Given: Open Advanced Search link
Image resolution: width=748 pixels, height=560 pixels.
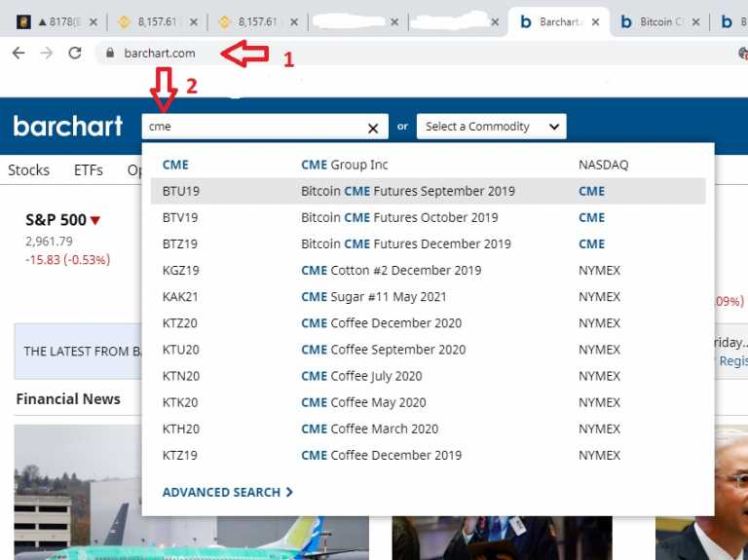Looking at the screenshot, I should coord(228,492).
